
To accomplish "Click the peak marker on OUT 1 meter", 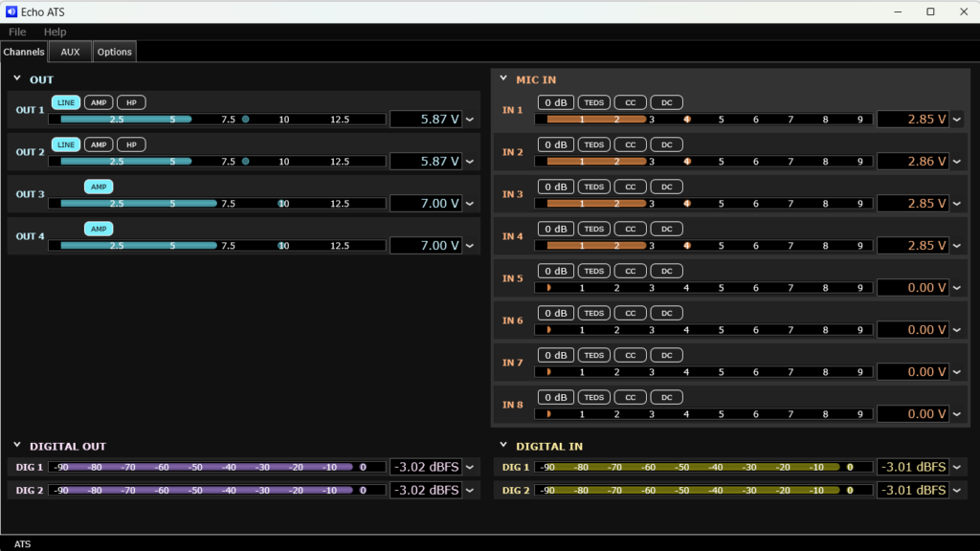I will 246,120.
